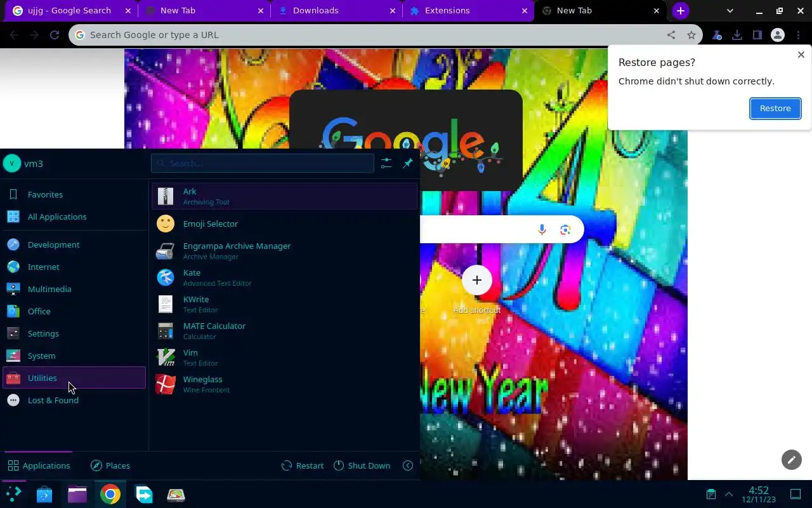Open Chrome three-dot menu
This screenshot has width=812, height=508.
797,35
